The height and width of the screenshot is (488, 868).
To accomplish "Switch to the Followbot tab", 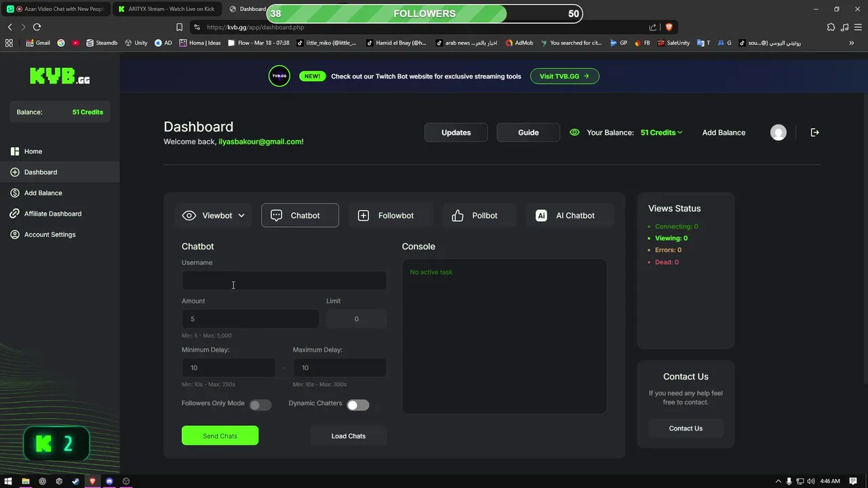I will coord(391,216).
